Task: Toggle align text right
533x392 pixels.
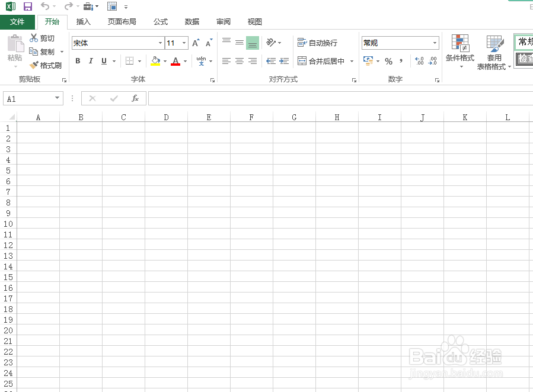Action: pos(252,61)
